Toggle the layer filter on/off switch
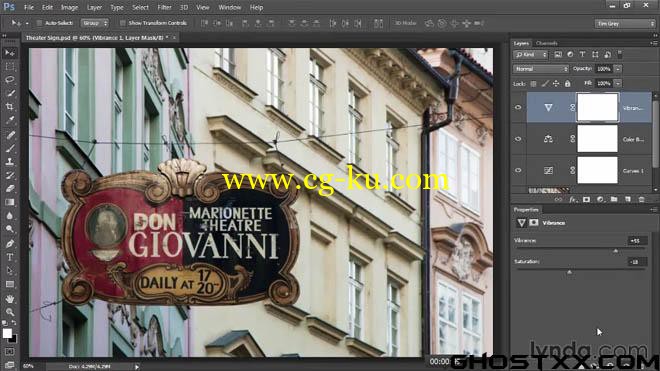 [620, 54]
